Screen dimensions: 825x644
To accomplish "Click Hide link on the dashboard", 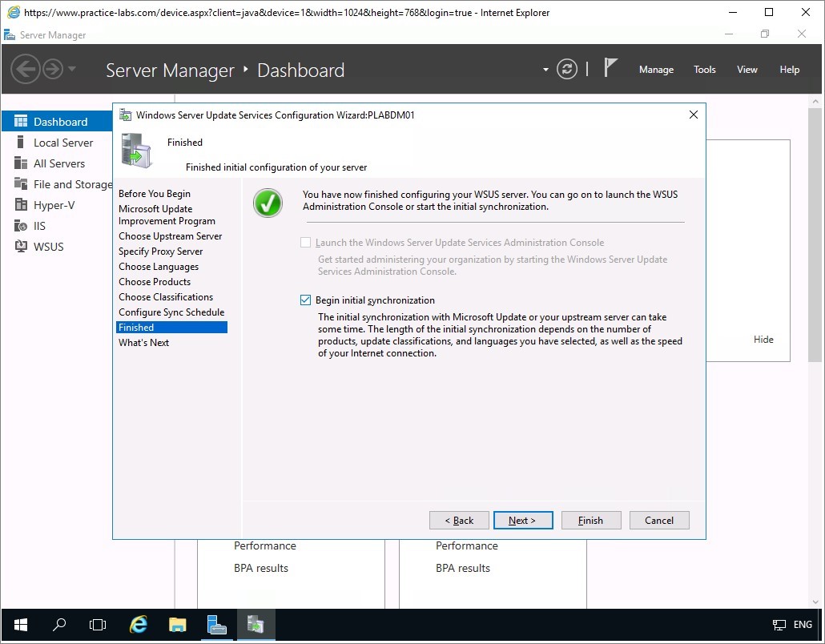I will tap(763, 340).
